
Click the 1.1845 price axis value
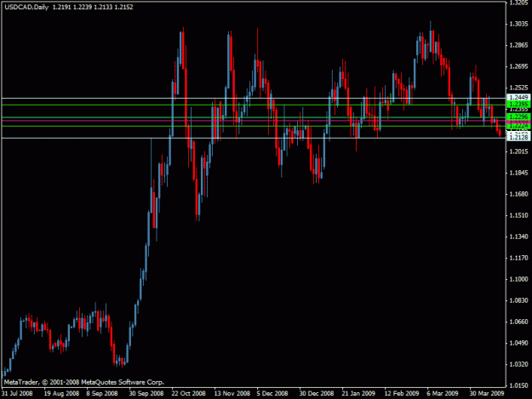pos(518,173)
